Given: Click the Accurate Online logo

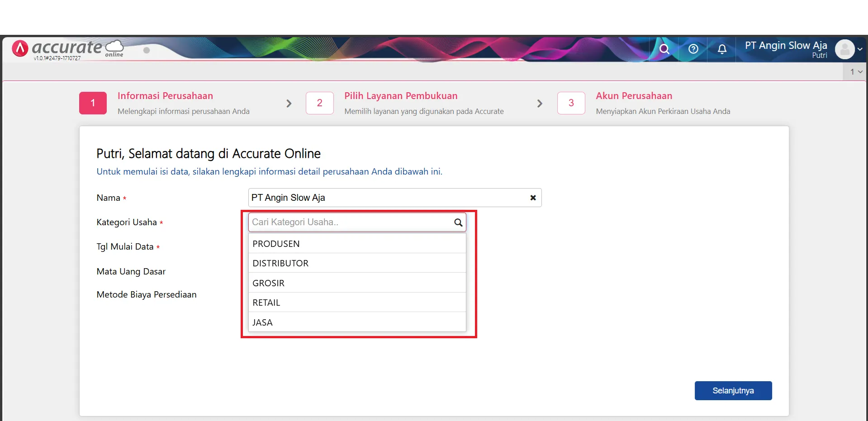Looking at the screenshot, I should tap(68, 48).
